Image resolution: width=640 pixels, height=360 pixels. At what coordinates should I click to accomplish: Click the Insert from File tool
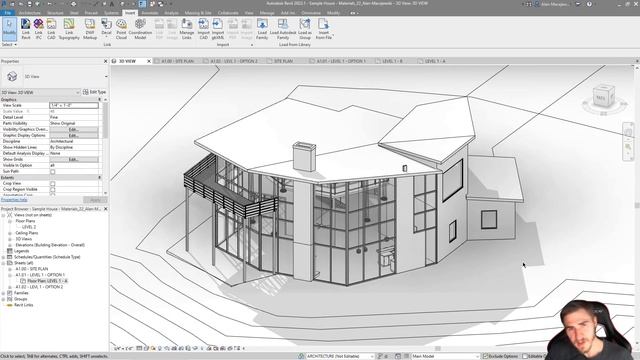[323, 29]
